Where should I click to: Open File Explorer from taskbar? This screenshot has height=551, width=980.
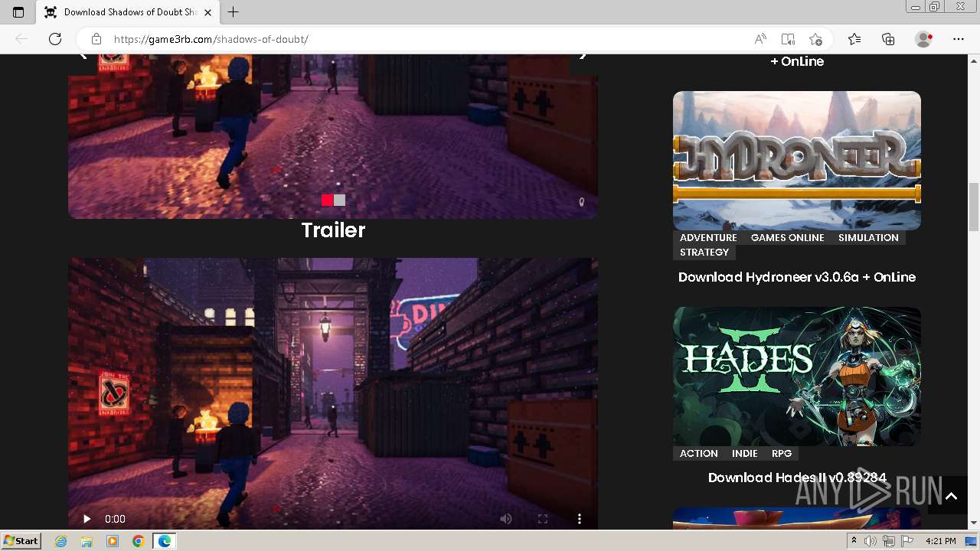(87, 541)
